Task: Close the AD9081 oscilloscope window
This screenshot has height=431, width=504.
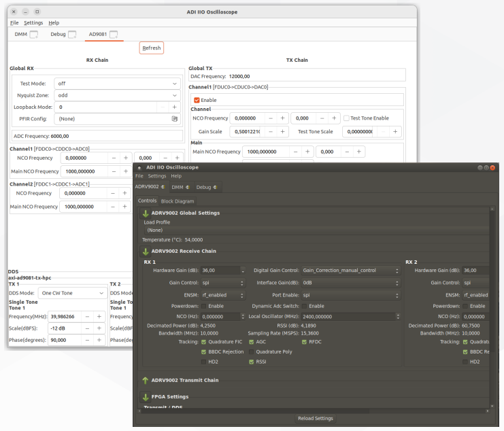Action: pyautogui.click(x=14, y=12)
